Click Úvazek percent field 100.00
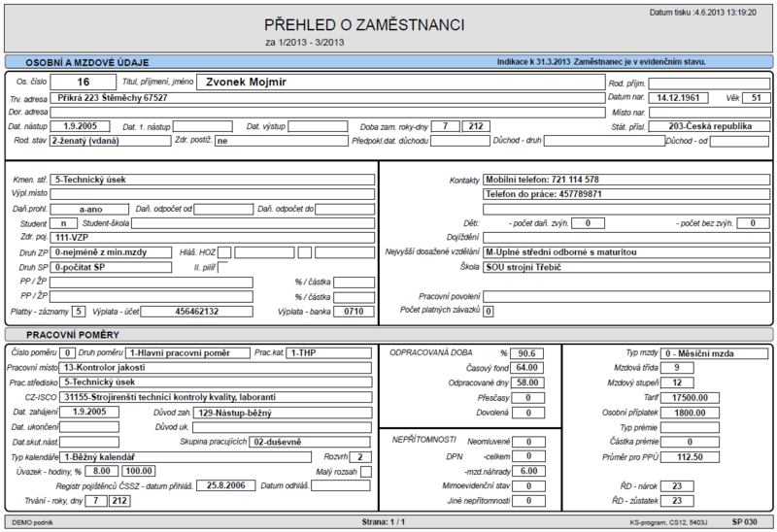 click(139, 471)
